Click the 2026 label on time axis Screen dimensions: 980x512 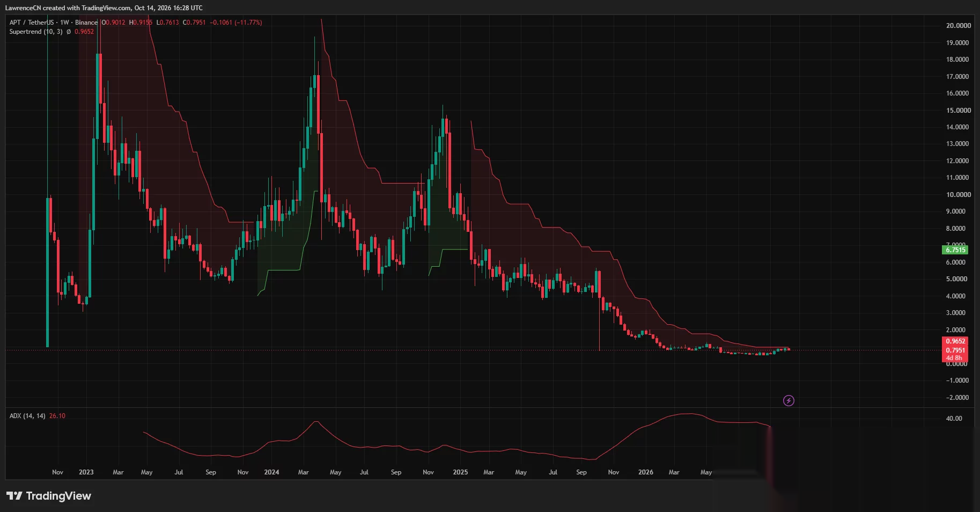point(646,472)
